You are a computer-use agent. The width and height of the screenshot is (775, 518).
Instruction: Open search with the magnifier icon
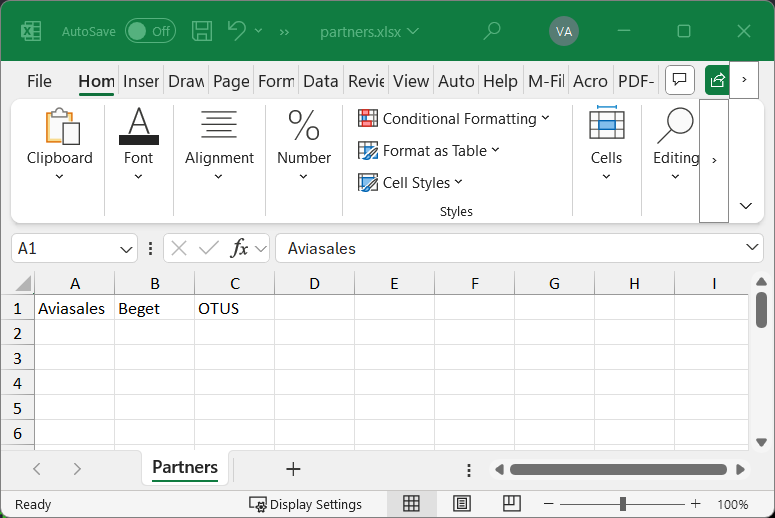(x=492, y=31)
